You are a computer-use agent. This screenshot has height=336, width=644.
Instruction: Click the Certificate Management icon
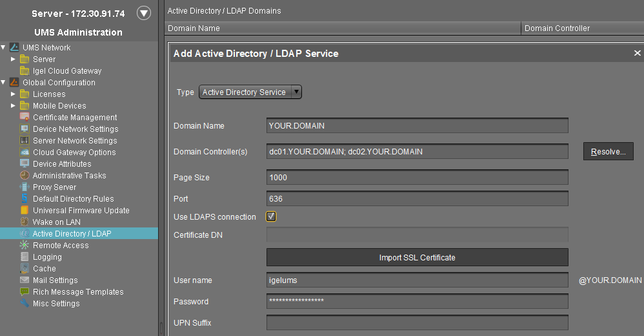pyautogui.click(x=25, y=118)
